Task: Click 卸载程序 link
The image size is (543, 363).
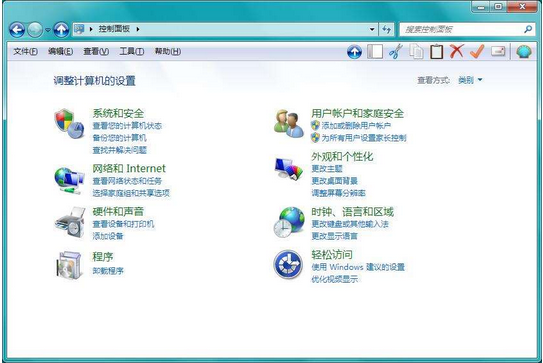Action: click(x=108, y=271)
